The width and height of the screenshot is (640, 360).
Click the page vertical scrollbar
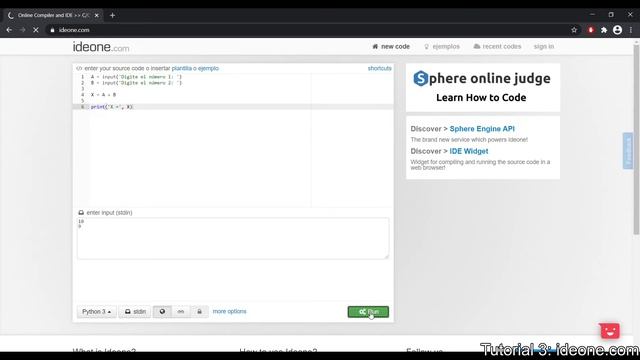point(636,139)
